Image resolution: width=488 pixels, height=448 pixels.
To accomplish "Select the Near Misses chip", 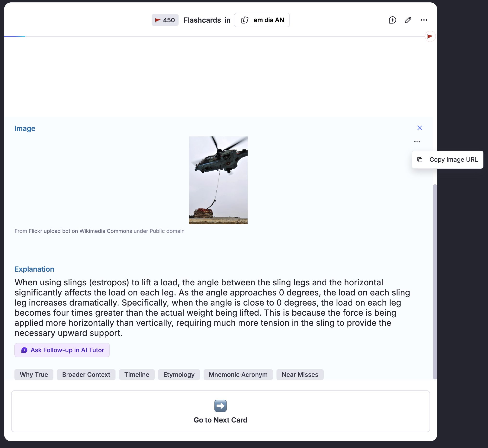I will (300, 375).
